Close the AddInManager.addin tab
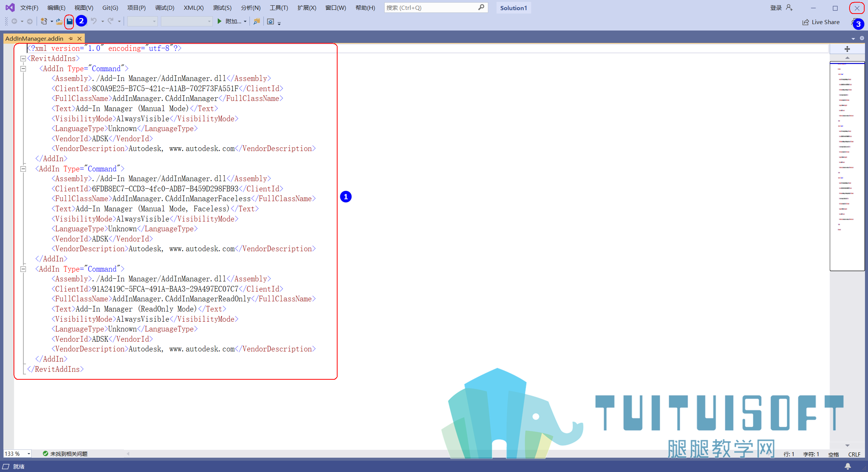This screenshot has height=472, width=868. 79,38
